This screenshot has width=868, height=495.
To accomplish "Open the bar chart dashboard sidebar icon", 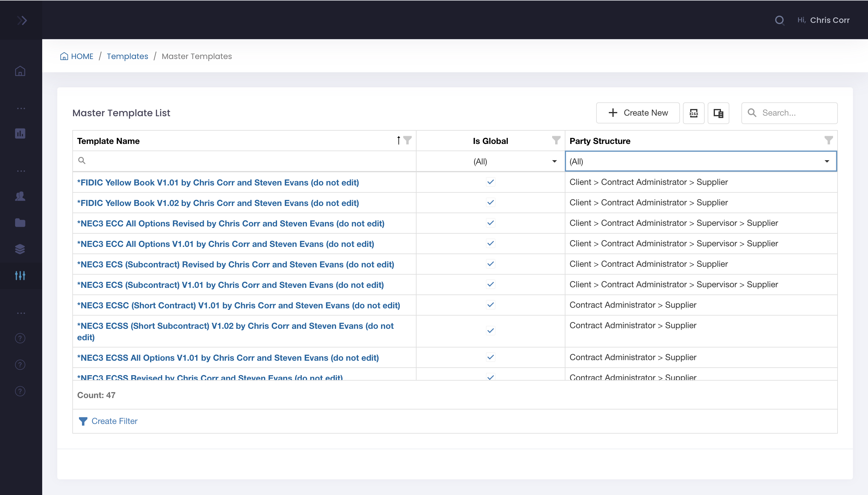I will [20, 133].
